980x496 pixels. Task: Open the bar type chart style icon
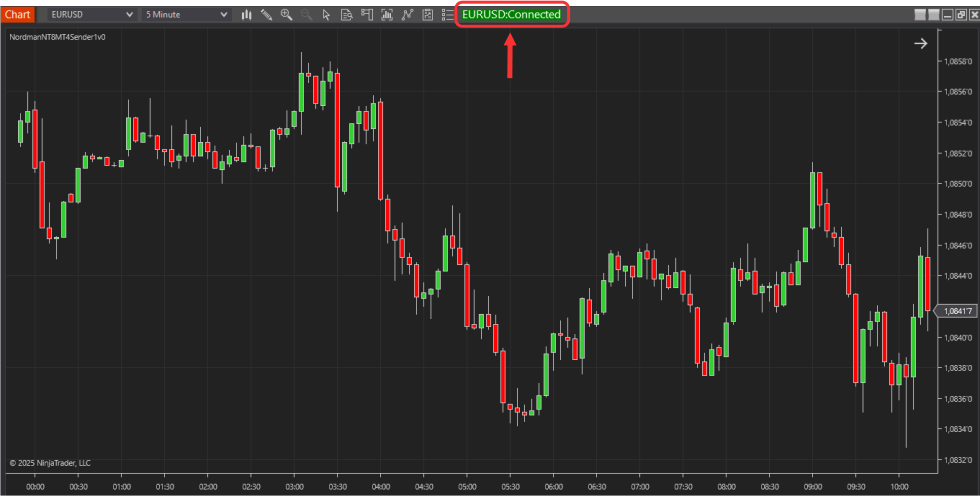[246, 15]
